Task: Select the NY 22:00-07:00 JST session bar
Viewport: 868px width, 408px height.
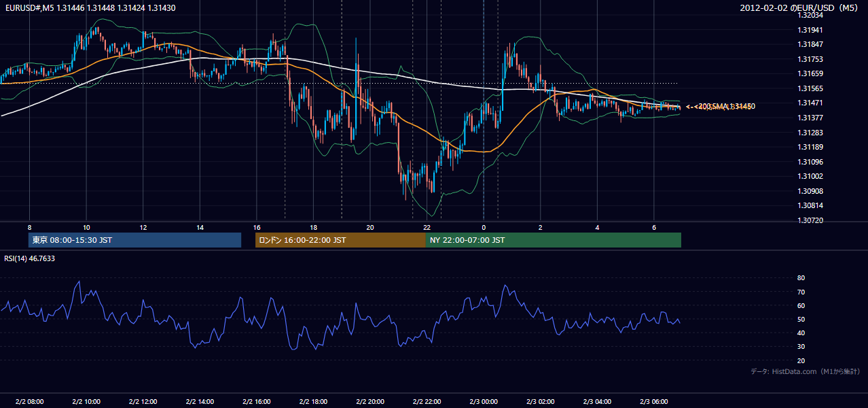Action: click(554, 240)
